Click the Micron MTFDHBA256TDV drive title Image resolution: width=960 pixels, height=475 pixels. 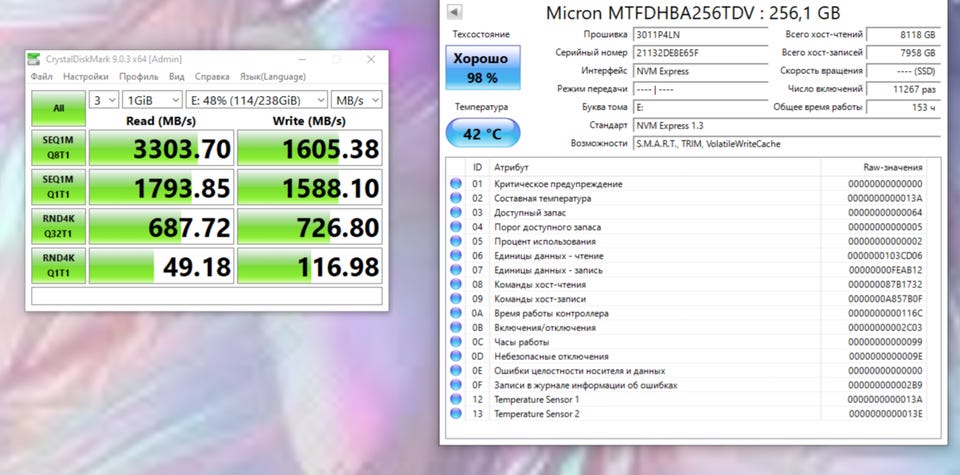(692, 13)
